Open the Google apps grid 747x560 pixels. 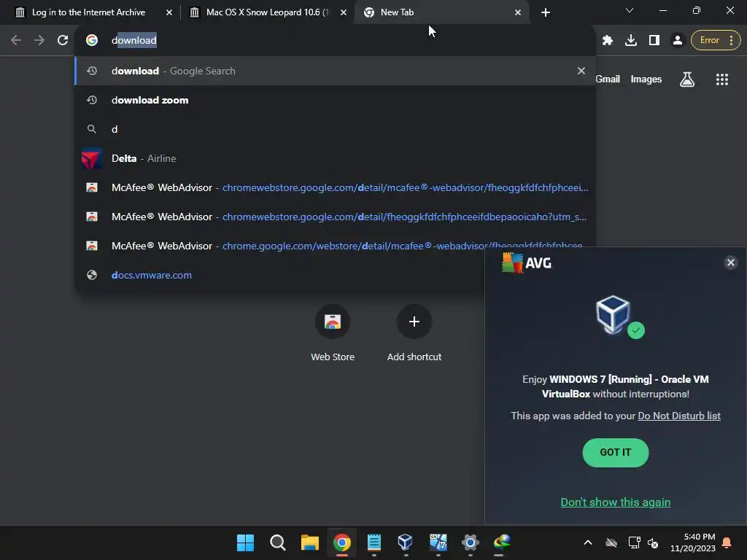[x=722, y=79]
